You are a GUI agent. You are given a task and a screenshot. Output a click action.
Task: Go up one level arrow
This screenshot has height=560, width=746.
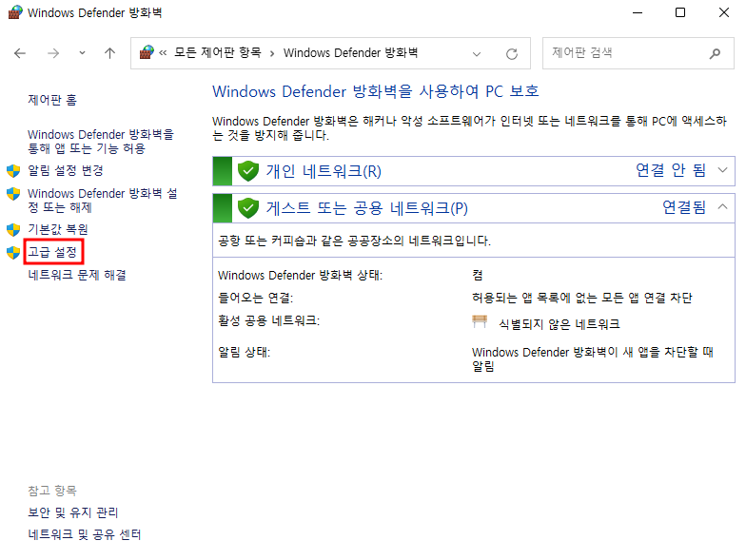coord(110,53)
